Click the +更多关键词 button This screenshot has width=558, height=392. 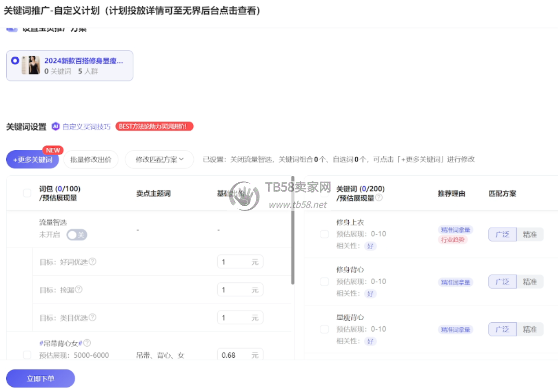pos(33,159)
